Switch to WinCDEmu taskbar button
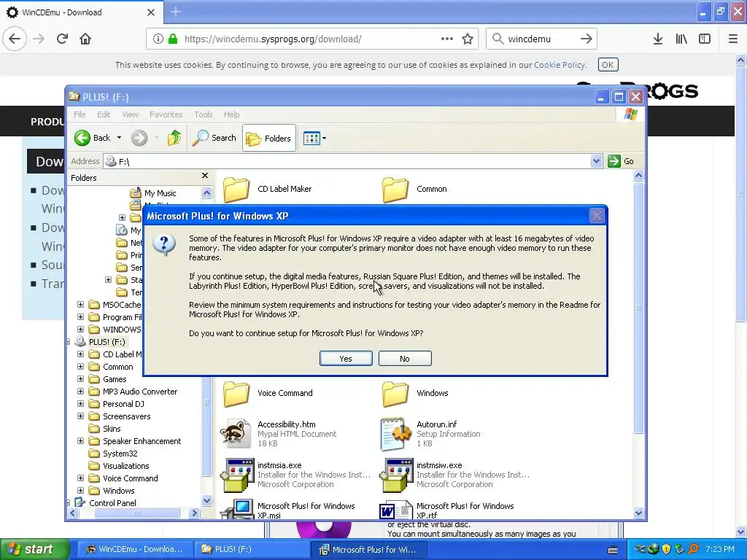This screenshot has width=747, height=560. coord(133,549)
